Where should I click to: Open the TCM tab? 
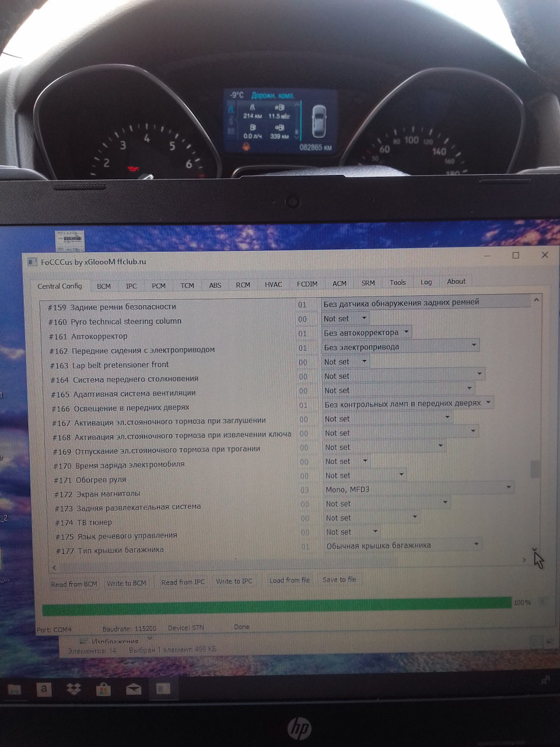(x=187, y=285)
